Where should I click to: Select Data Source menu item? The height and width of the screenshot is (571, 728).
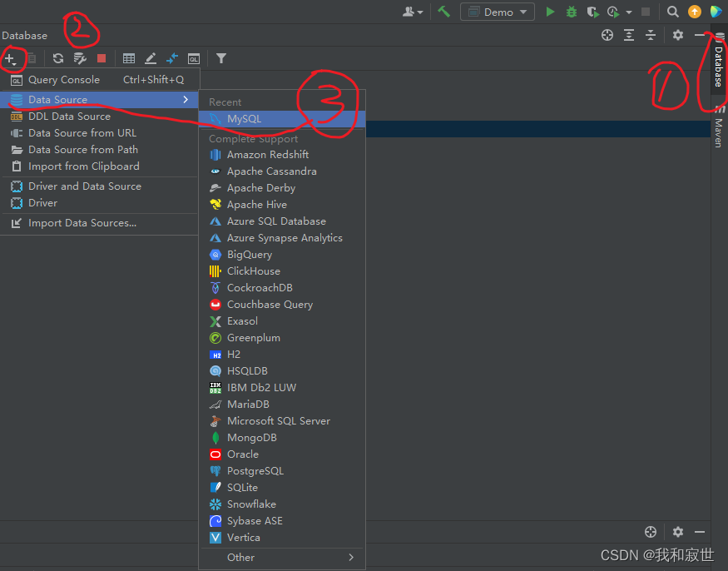coord(100,99)
